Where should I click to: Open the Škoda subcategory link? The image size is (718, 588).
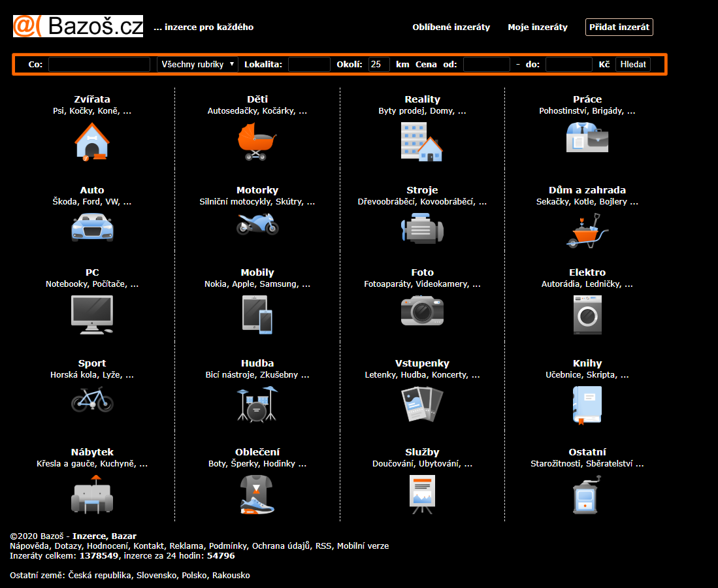point(65,201)
